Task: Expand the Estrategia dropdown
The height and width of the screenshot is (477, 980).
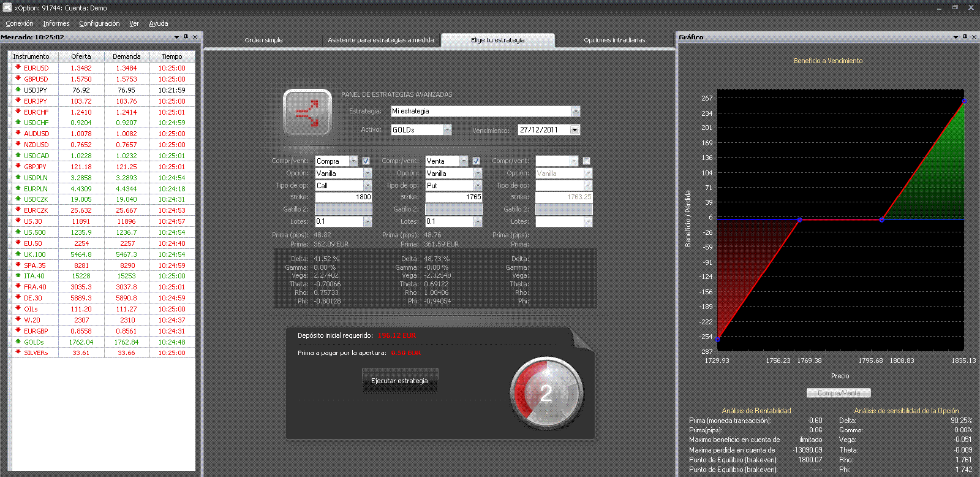Action: (x=575, y=112)
